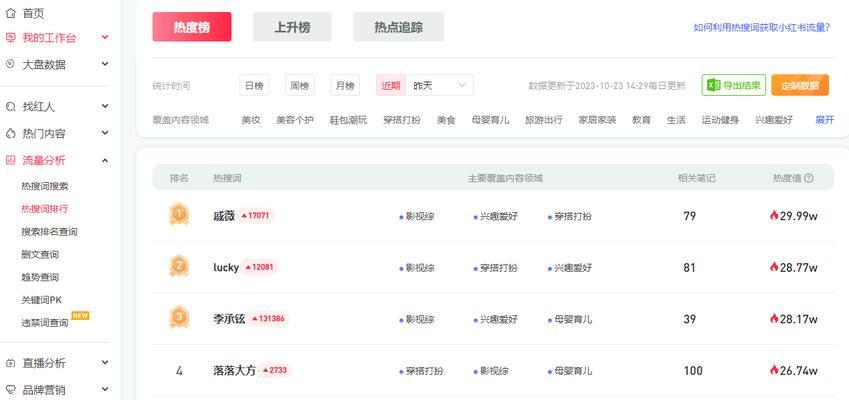Click the rise indicator 2733 for 落落大方
Screen dimensions: 849x400
275,370
